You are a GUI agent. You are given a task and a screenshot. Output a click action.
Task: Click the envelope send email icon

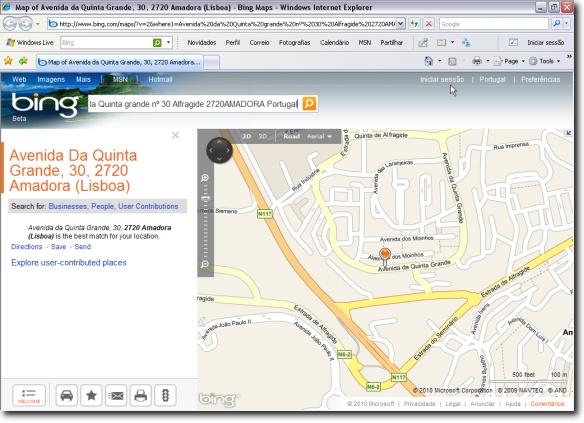(x=116, y=395)
